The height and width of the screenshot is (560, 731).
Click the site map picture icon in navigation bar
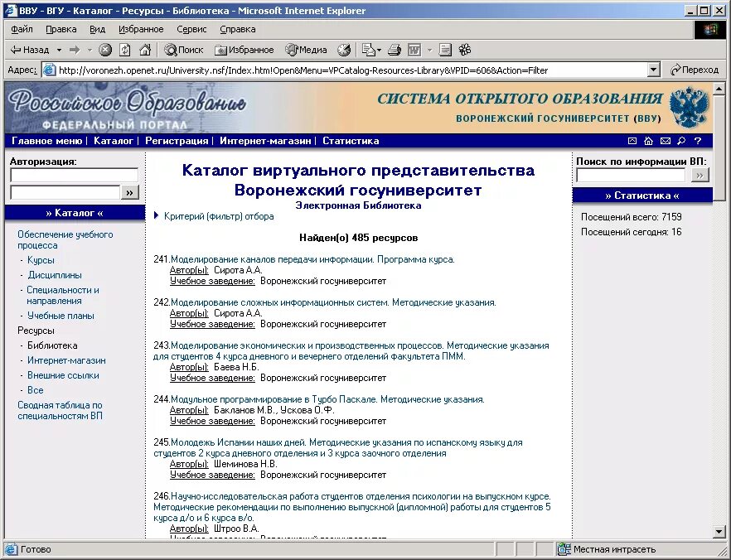(x=632, y=141)
